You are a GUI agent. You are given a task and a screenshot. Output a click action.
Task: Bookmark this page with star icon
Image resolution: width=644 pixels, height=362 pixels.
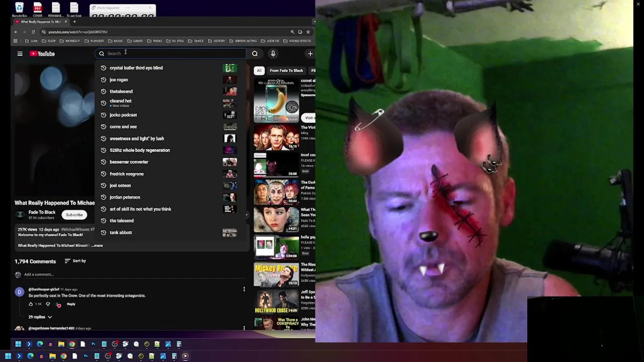pyautogui.click(x=308, y=32)
